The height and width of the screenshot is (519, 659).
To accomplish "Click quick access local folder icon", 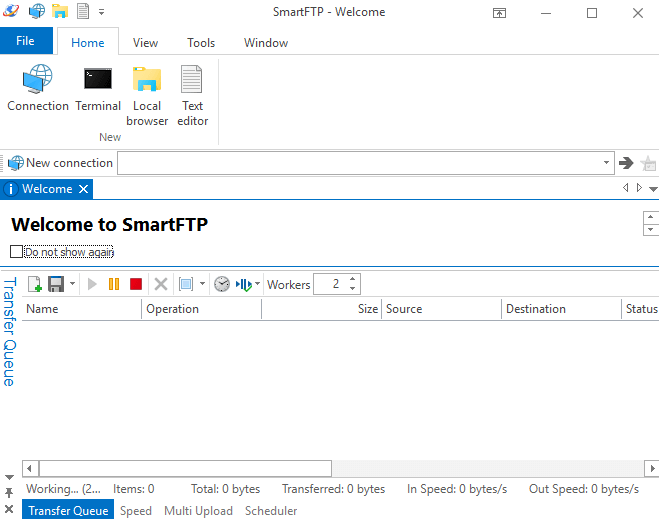I will 60,11.
